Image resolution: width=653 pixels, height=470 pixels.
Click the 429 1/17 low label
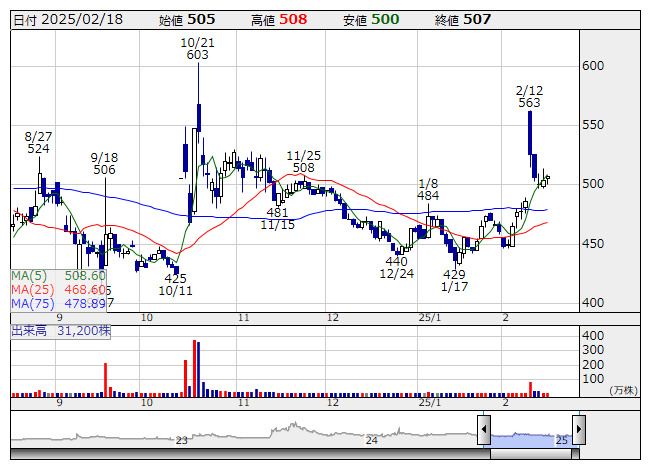point(454,281)
